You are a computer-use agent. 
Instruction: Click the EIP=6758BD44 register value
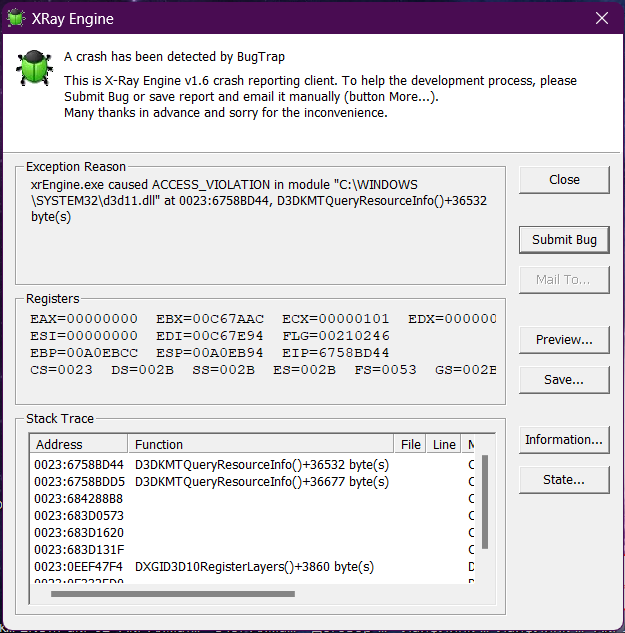(336, 353)
